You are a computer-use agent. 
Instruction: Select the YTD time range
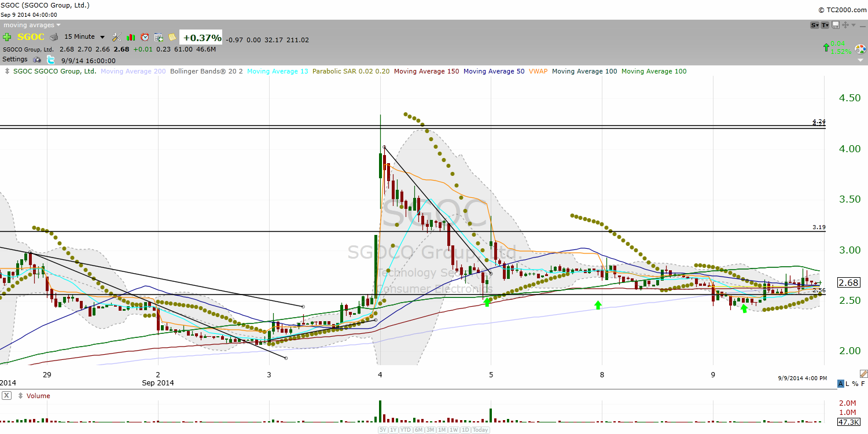pyautogui.click(x=406, y=429)
